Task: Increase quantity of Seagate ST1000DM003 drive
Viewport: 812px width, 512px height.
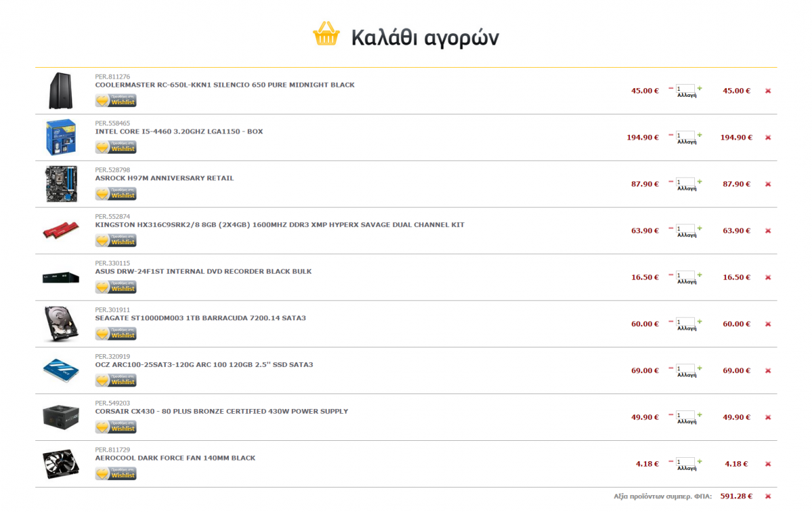Action: (700, 322)
